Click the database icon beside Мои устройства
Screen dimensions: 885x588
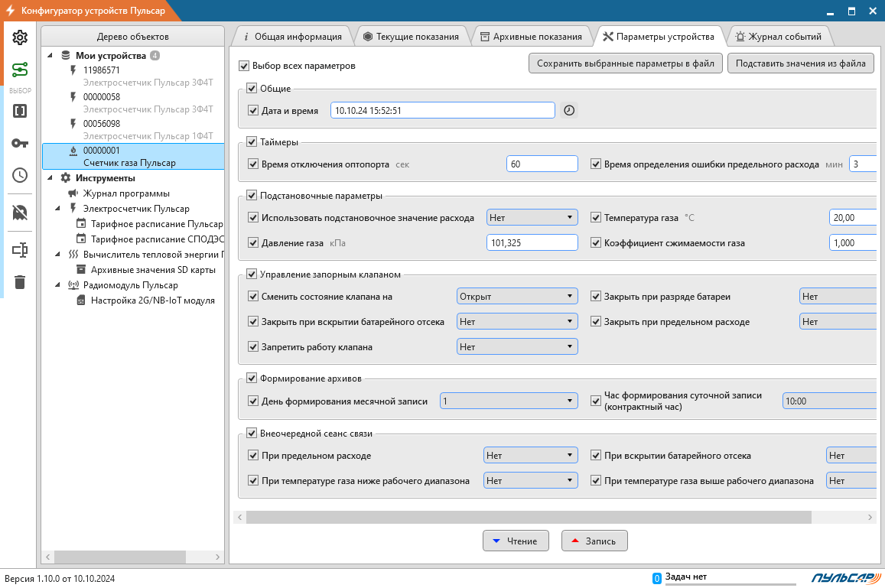pos(66,55)
